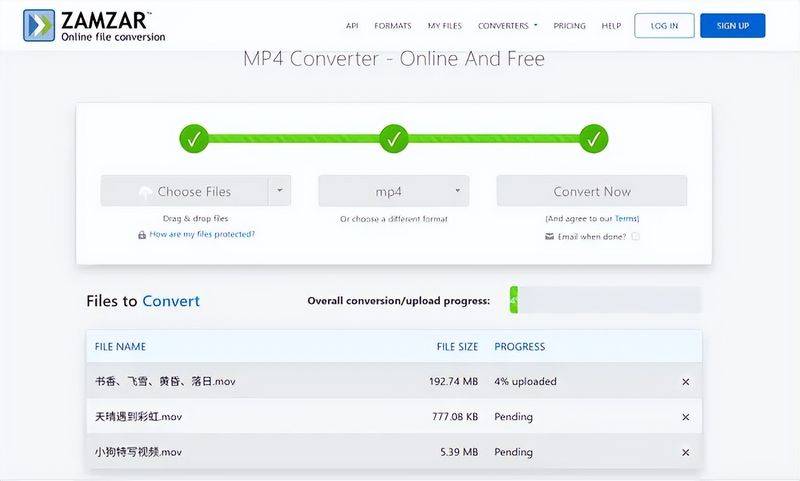Open the API menu item
This screenshot has width=800, height=481.
(x=352, y=26)
